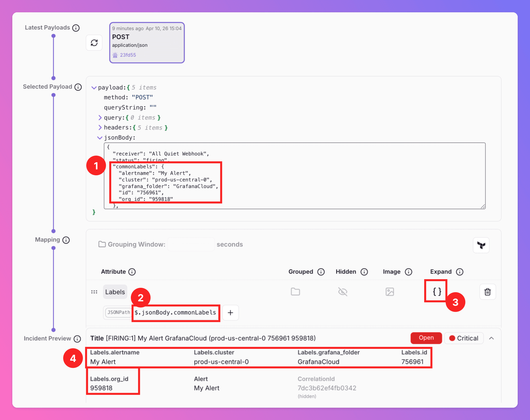Image resolution: width=530 pixels, height=420 pixels.
Task: Delete the Labels attribute with trash icon
Action: click(487, 292)
